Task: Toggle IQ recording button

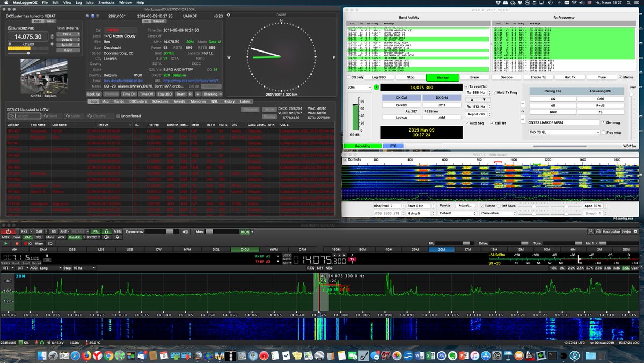Action: [x=28, y=243]
